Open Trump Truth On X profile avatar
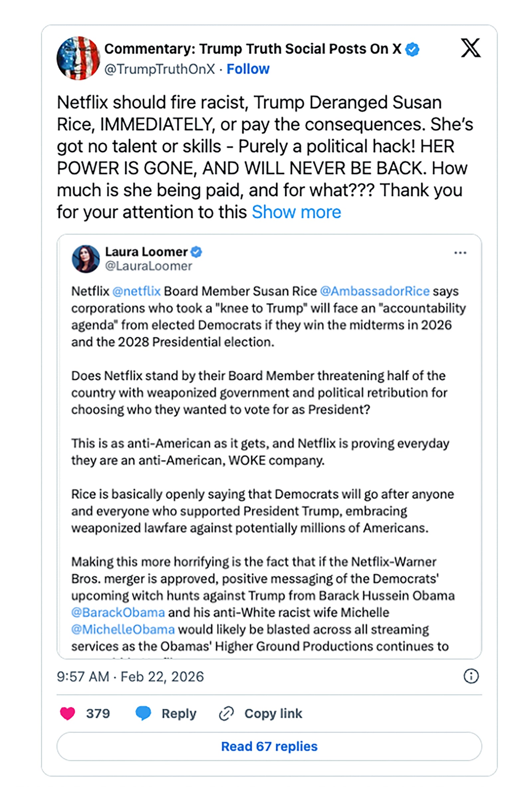 pos(78,58)
